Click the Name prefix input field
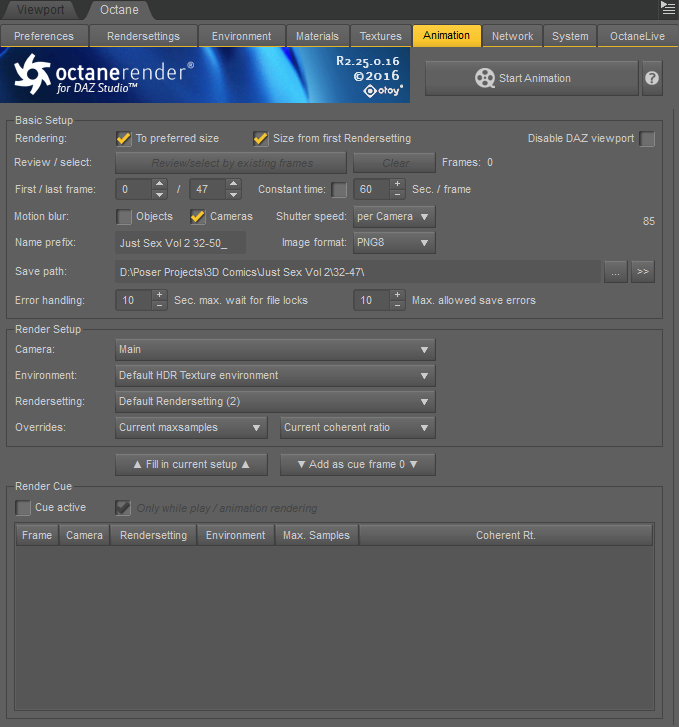Image resolution: width=679 pixels, height=727 pixels. [180, 243]
